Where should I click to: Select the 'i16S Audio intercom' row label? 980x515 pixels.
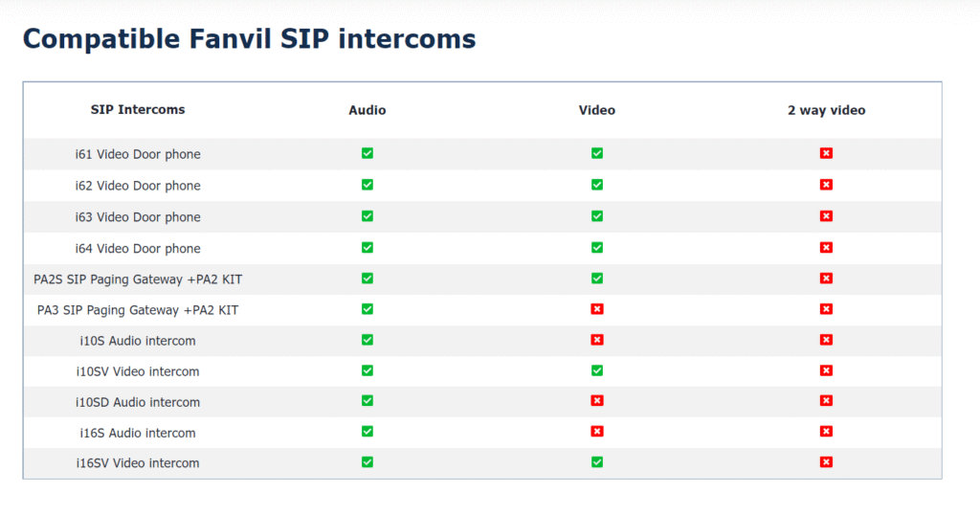click(x=138, y=433)
